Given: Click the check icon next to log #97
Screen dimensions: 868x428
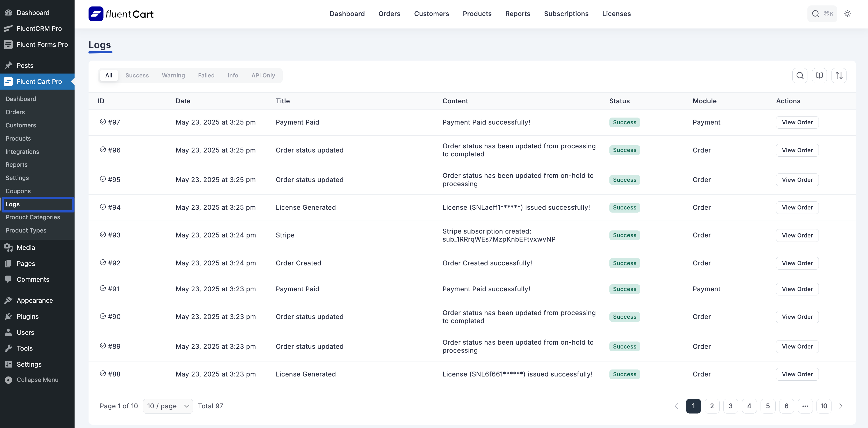Looking at the screenshot, I should [103, 122].
